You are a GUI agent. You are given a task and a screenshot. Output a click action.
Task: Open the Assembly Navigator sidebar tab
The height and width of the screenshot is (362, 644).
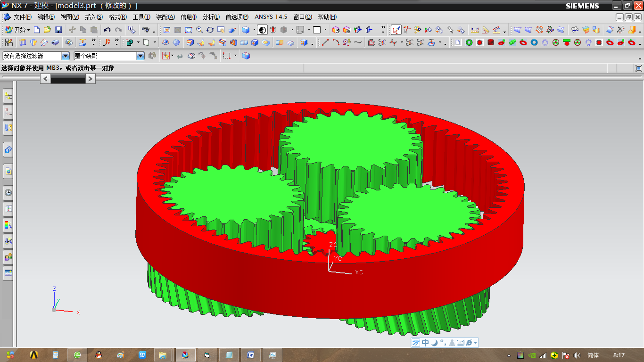coord(8,96)
